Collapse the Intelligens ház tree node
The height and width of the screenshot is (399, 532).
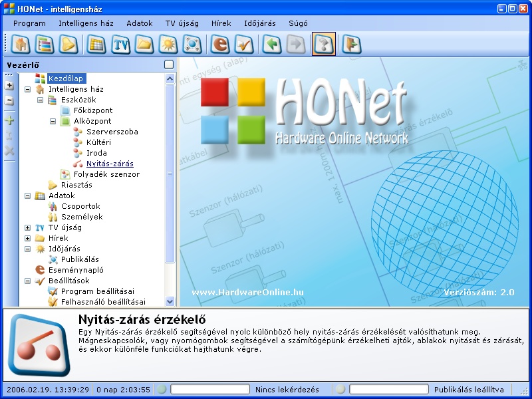tap(27, 90)
